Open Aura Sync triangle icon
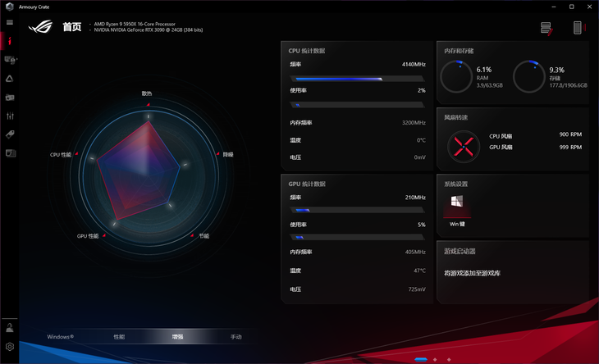 10,79
